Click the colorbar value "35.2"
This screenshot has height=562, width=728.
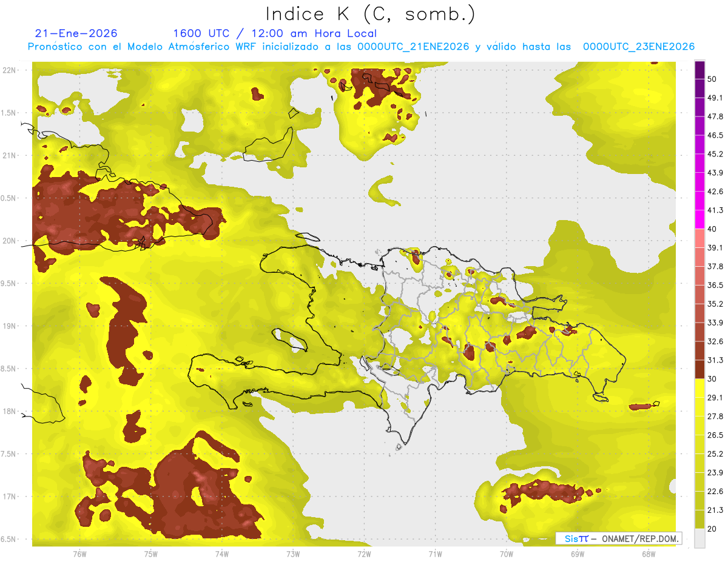click(x=716, y=304)
